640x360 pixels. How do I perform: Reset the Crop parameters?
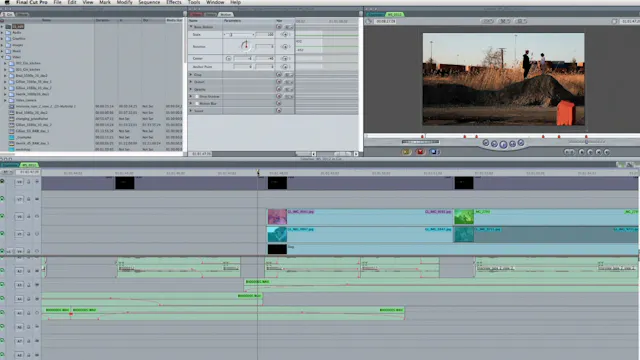click(x=279, y=75)
